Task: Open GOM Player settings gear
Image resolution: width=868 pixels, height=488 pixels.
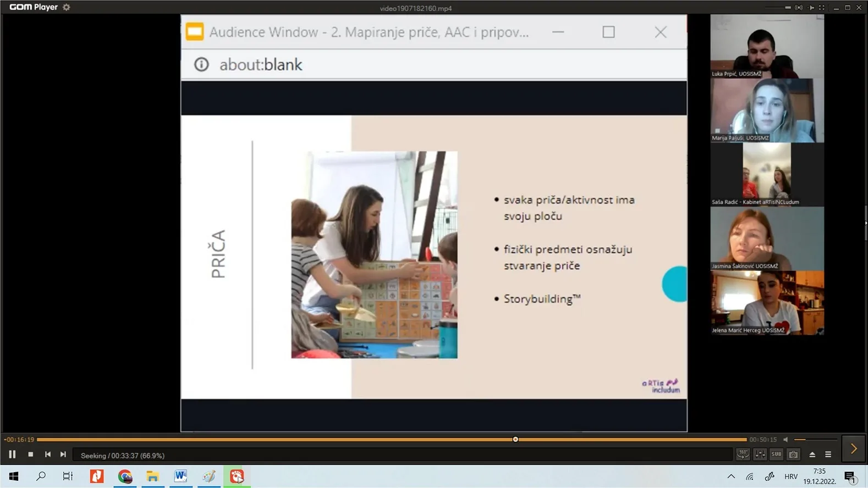Action: pyautogui.click(x=67, y=7)
